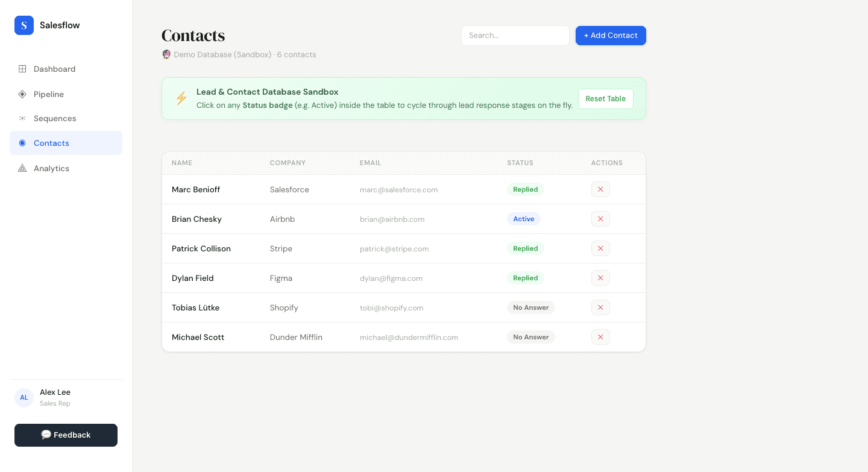
Task: Delete the Patrick Collison contact
Action: pos(600,248)
